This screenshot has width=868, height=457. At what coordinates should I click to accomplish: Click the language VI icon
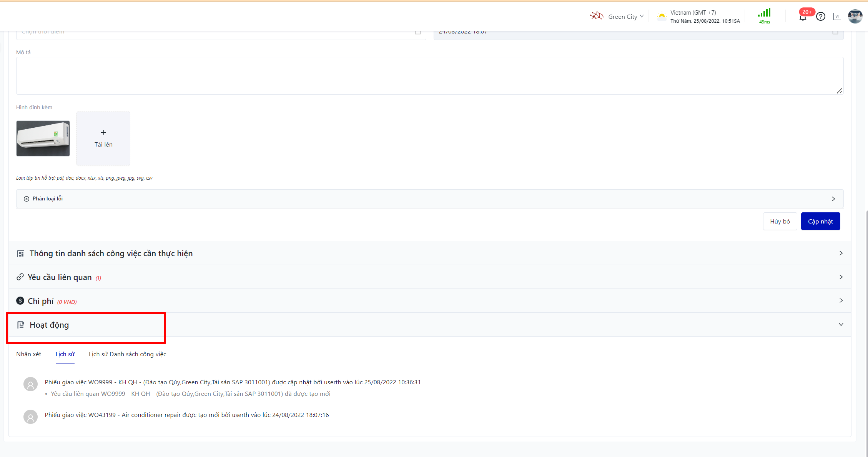[x=837, y=17]
